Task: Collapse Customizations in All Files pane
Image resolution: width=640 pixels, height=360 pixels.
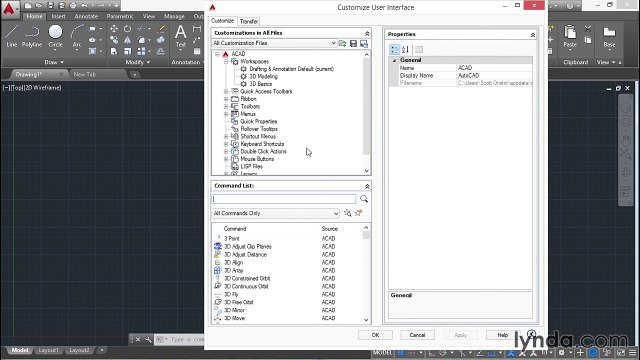Action: (367, 33)
